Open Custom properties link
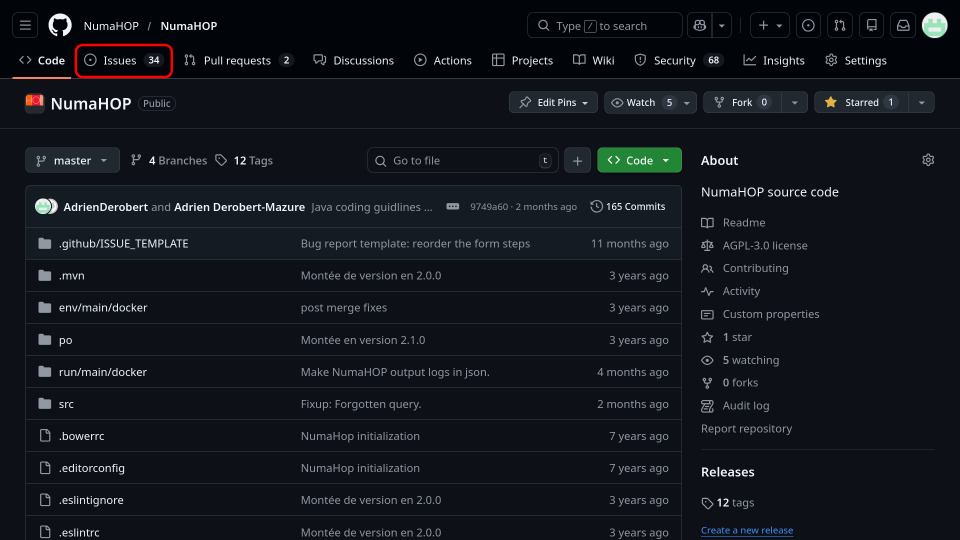The height and width of the screenshot is (540, 960). (760, 314)
